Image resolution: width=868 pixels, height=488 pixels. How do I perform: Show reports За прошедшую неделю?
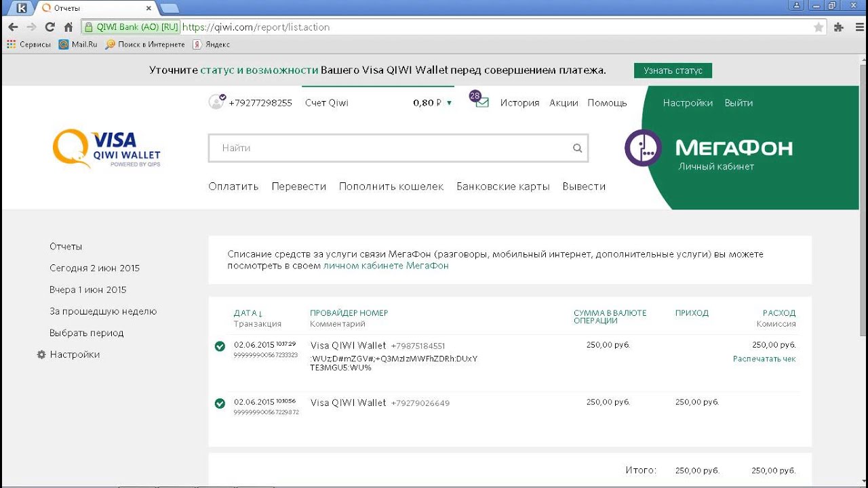click(103, 312)
